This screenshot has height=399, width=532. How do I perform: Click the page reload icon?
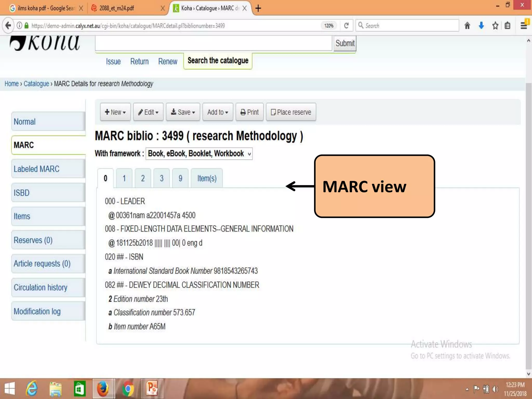(346, 25)
